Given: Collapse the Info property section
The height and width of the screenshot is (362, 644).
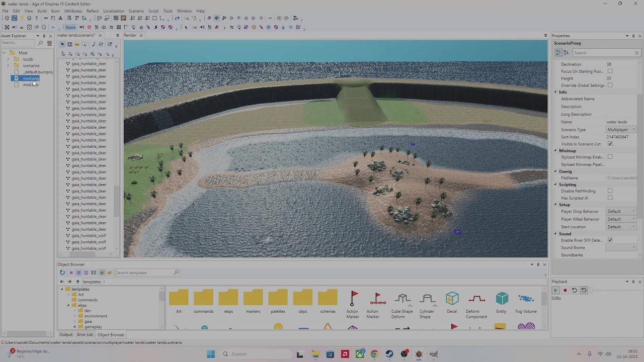Looking at the screenshot, I should tap(556, 92).
